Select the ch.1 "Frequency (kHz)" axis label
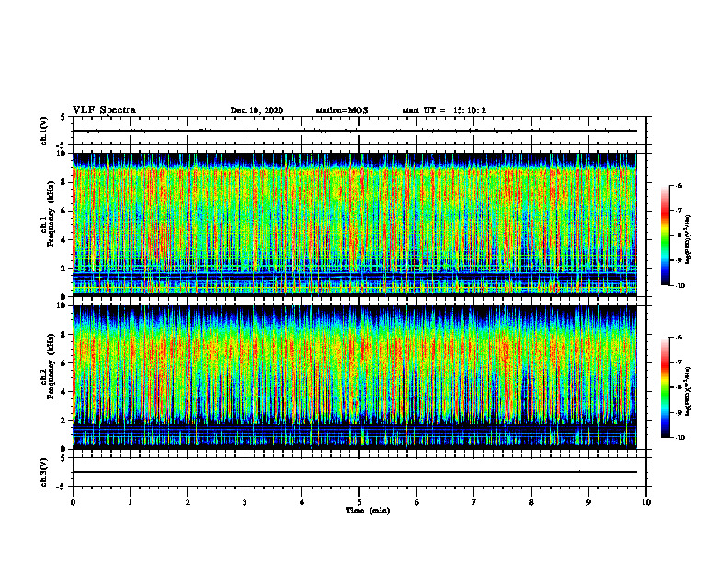Viewport: 728px width, 563px height. (x=51, y=213)
